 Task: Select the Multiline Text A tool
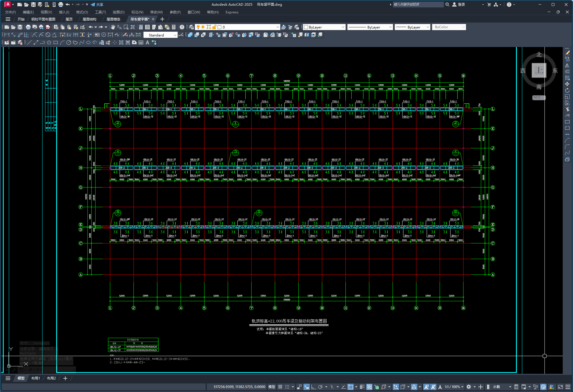tap(147, 42)
